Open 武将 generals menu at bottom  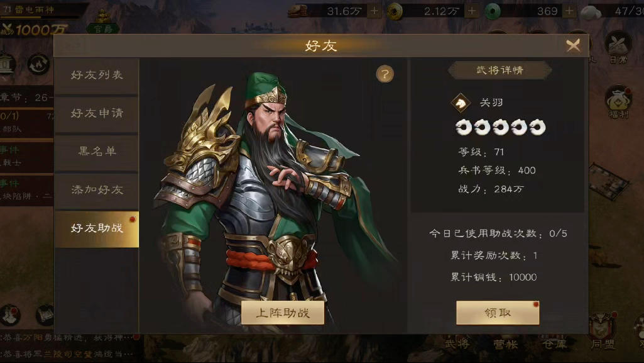click(457, 343)
